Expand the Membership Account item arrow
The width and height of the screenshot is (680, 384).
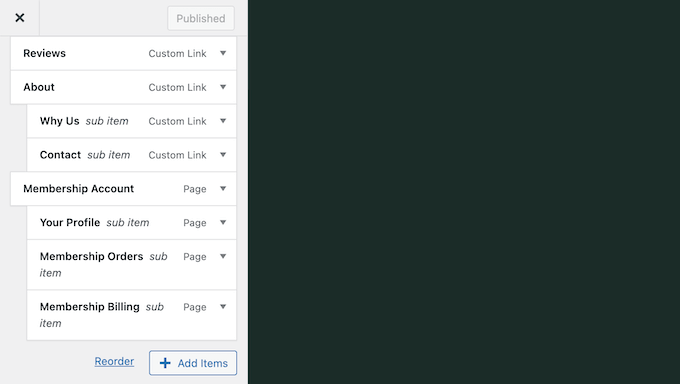pyautogui.click(x=223, y=188)
